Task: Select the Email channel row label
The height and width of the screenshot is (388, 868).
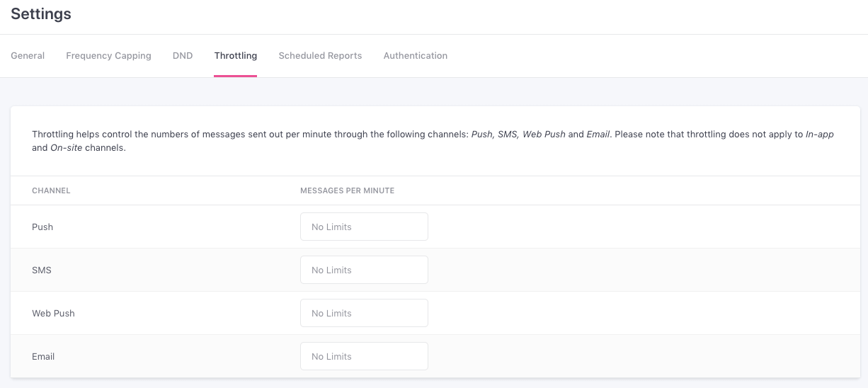Action: (x=43, y=357)
